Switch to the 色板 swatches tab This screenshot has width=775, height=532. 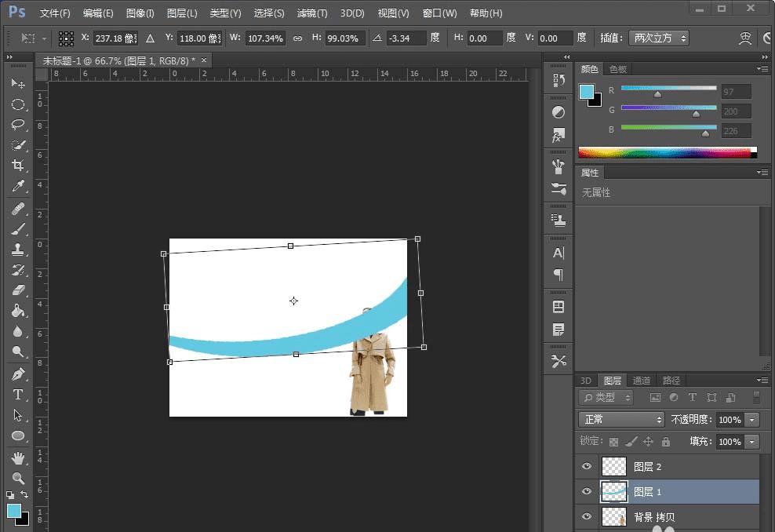point(618,69)
